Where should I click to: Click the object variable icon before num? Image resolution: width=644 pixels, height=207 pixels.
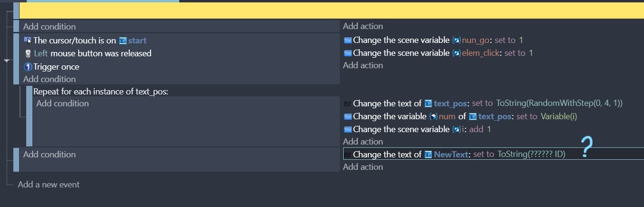(x=433, y=116)
